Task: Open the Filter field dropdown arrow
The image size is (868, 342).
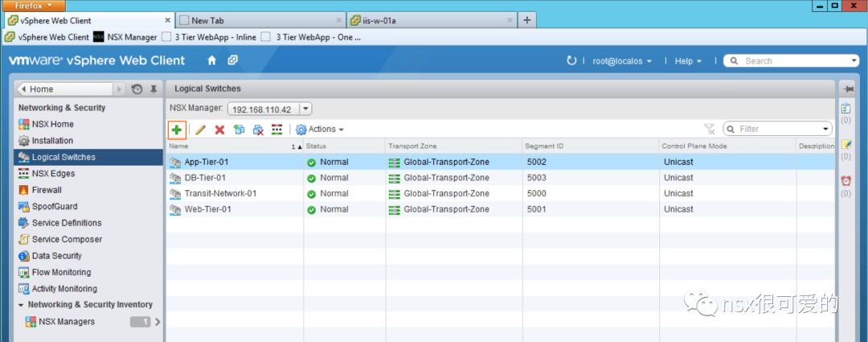Action: click(826, 129)
